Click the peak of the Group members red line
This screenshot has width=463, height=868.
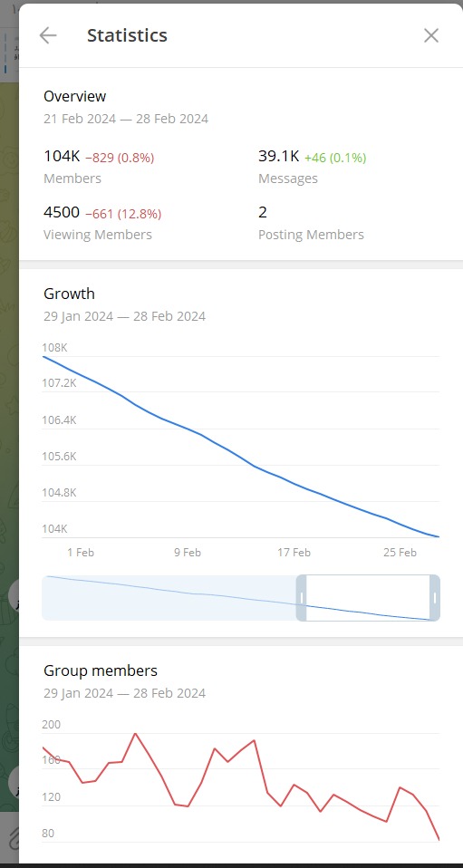point(135,734)
